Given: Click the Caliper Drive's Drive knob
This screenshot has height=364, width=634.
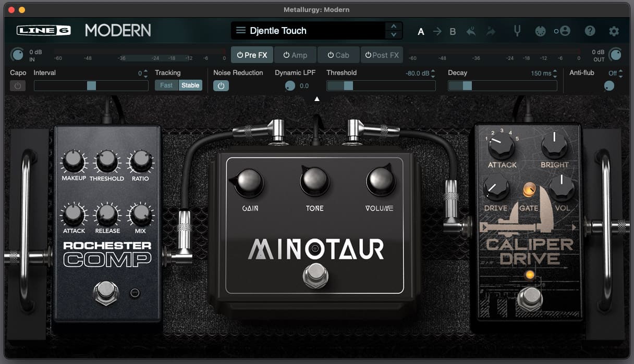Looking at the screenshot, I should (x=496, y=188).
